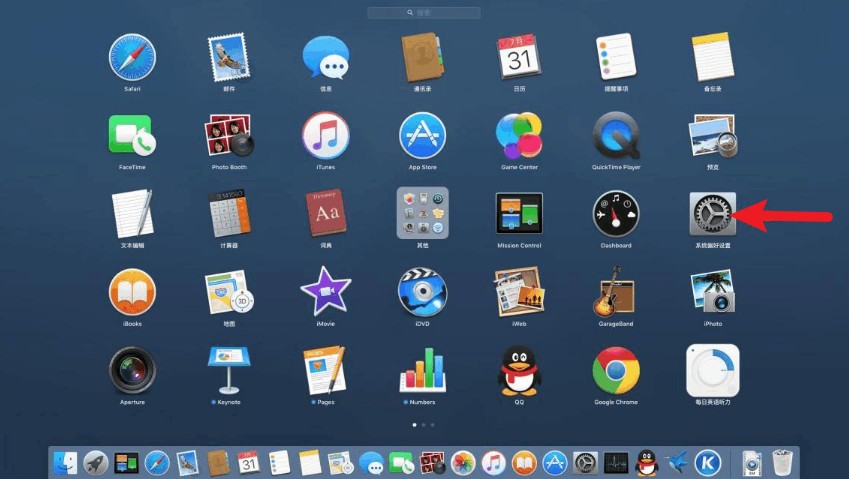Image resolution: width=849 pixels, height=479 pixels.
Task: Open the Notes app in Launchpad
Action: (713, 57)
